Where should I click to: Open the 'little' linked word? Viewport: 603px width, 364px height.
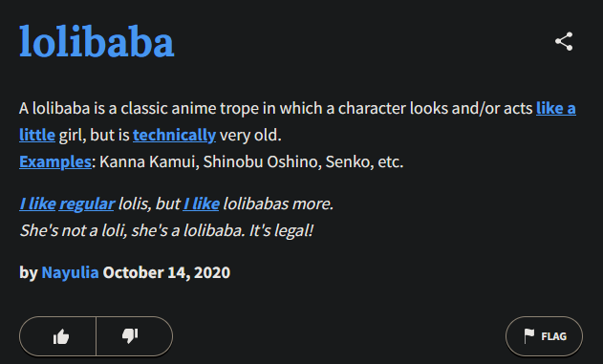click(37, 135)
